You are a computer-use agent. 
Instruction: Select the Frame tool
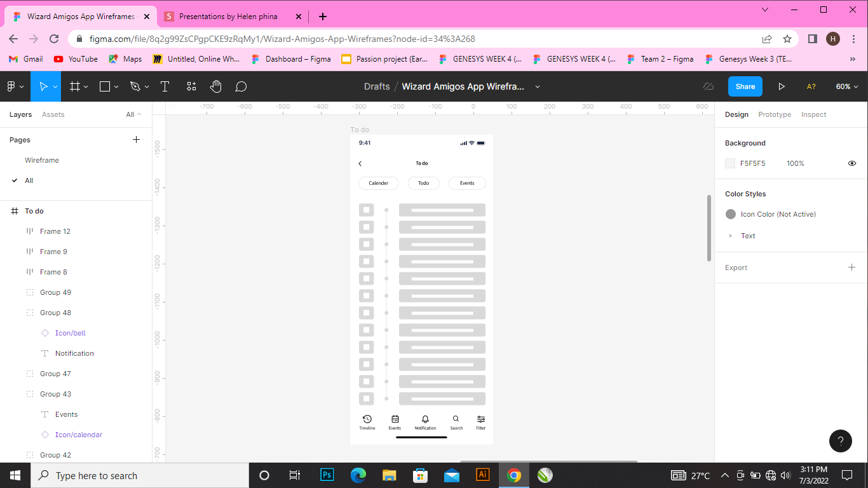coord(75,86)
